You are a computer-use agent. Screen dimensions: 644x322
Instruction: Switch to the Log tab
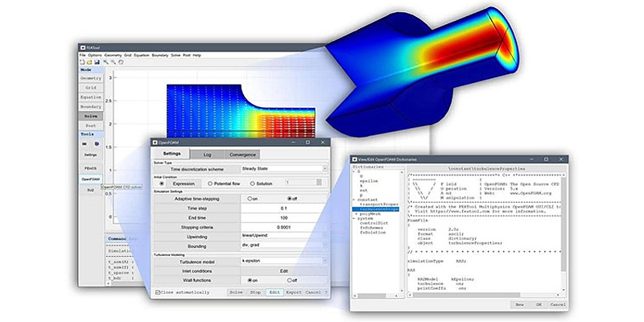coord(208,155)
